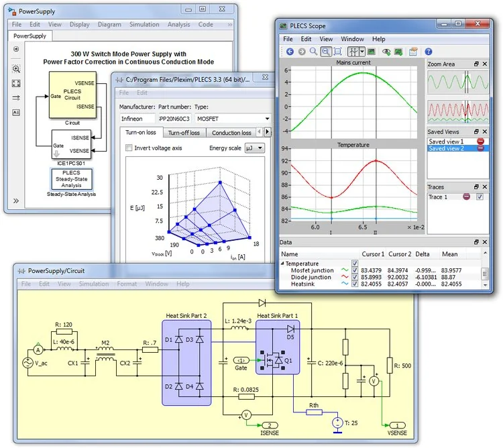Click the zoom-in icon in PowerSupply sidebar
Viewport: 503px width, 448px height.
point(16,68)
